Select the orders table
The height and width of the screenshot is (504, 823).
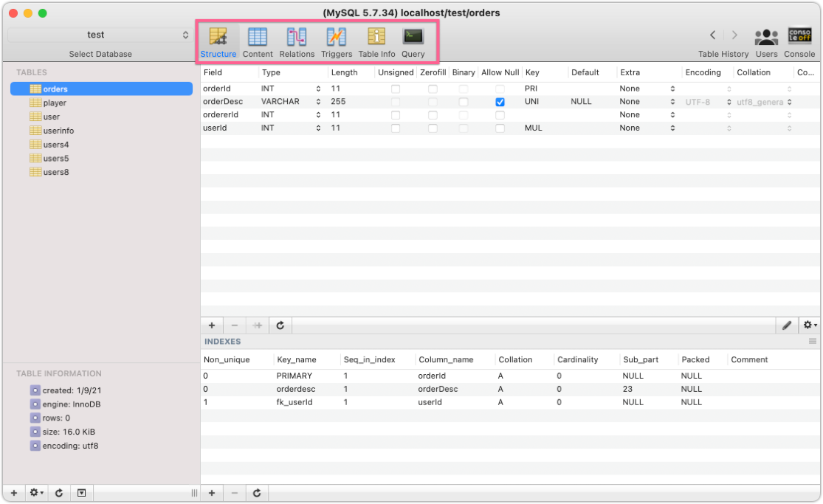tap(101, 89)
